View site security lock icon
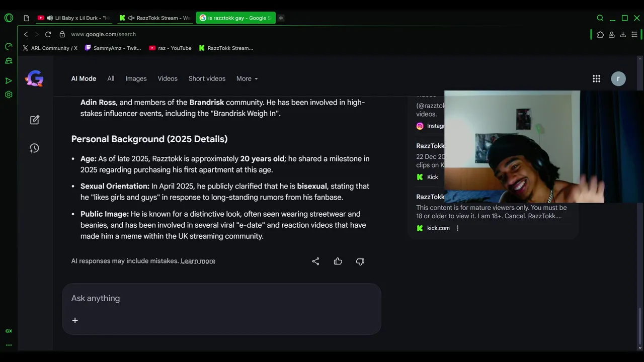The height and width of the screenshot is (362, 644). pos(62,34)
